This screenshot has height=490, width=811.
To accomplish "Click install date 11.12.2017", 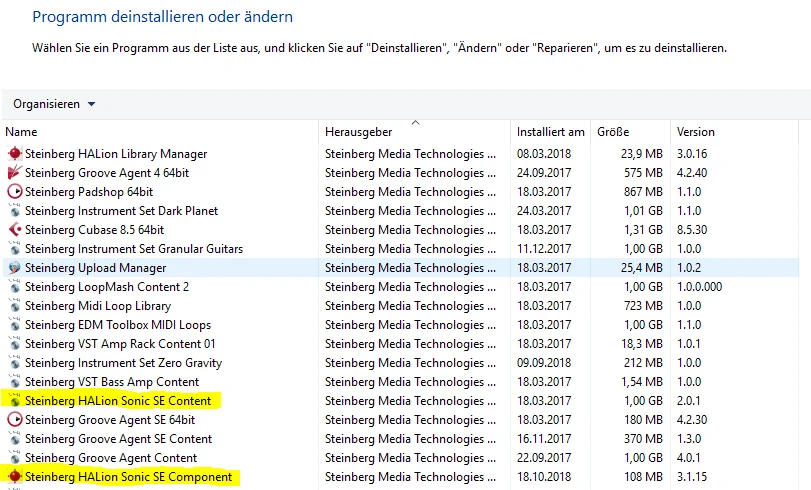I will [544, 249].
